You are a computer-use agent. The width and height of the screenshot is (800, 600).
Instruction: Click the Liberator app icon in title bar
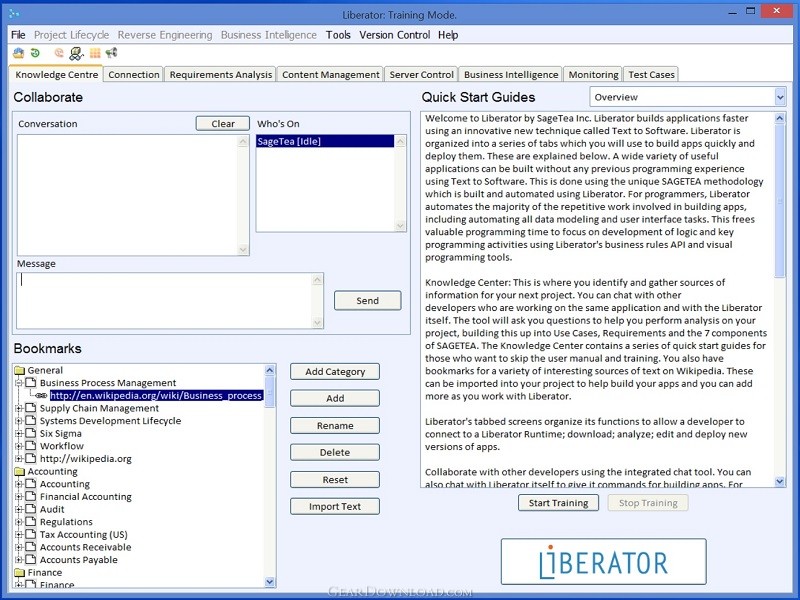tap(14, 14)
